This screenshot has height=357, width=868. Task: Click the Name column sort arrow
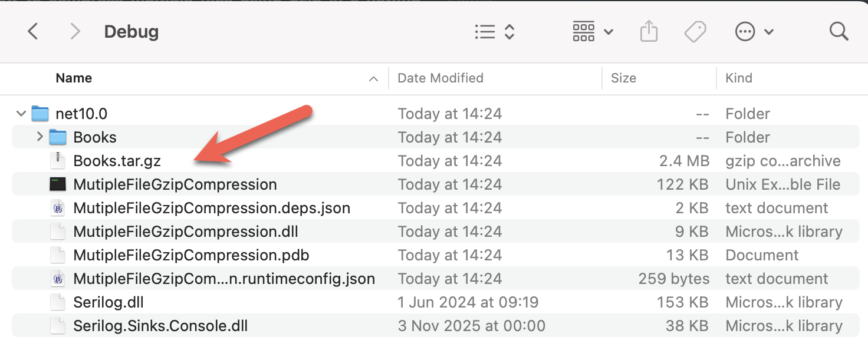click(373, 78)
